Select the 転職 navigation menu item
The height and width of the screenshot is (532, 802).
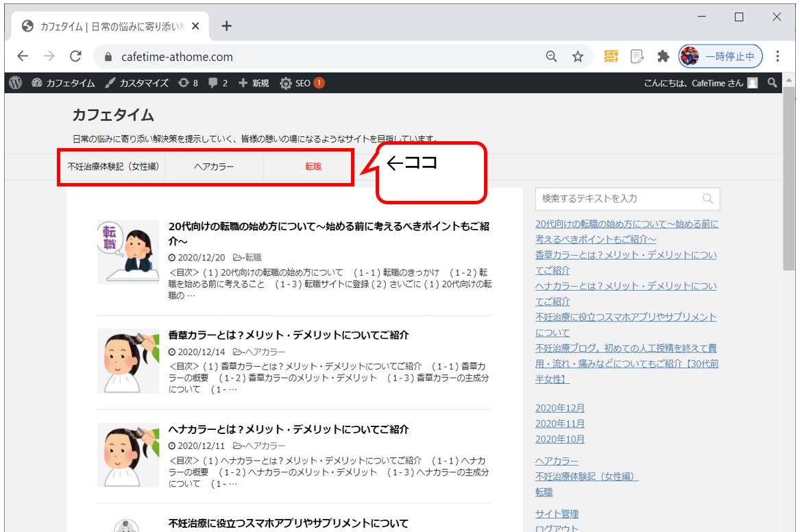point(313,167)
